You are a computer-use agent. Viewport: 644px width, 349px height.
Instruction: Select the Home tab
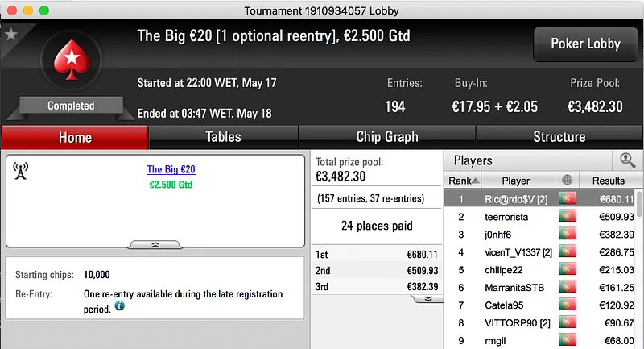[x=75, y=137]
